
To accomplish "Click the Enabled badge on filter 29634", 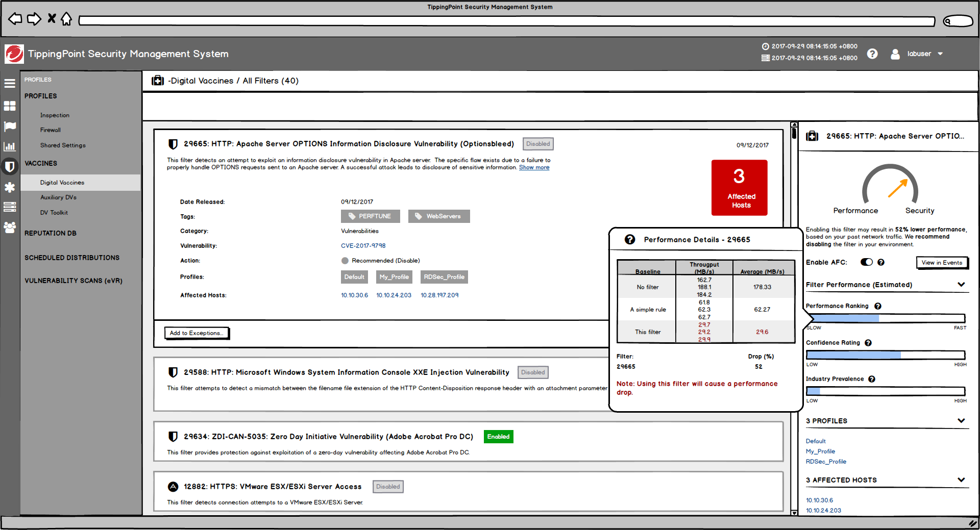I will click(498, 437).
